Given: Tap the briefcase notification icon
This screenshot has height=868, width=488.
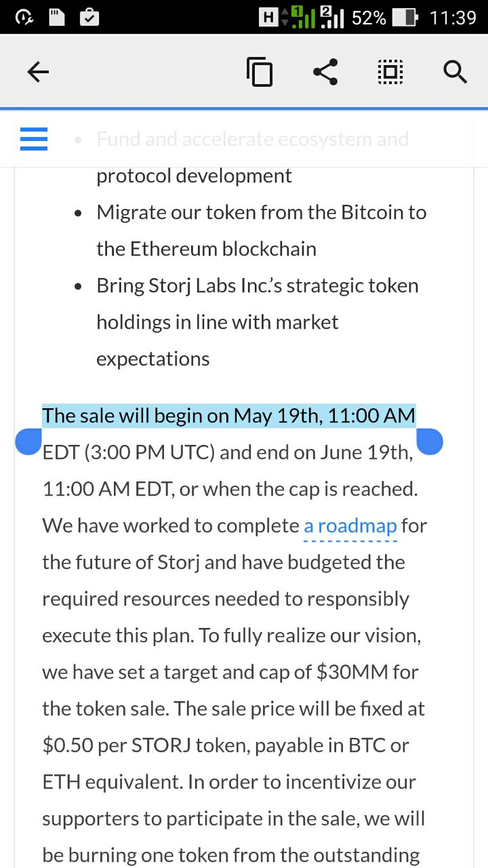Looking at the screenshot, I should pos(89,17).
